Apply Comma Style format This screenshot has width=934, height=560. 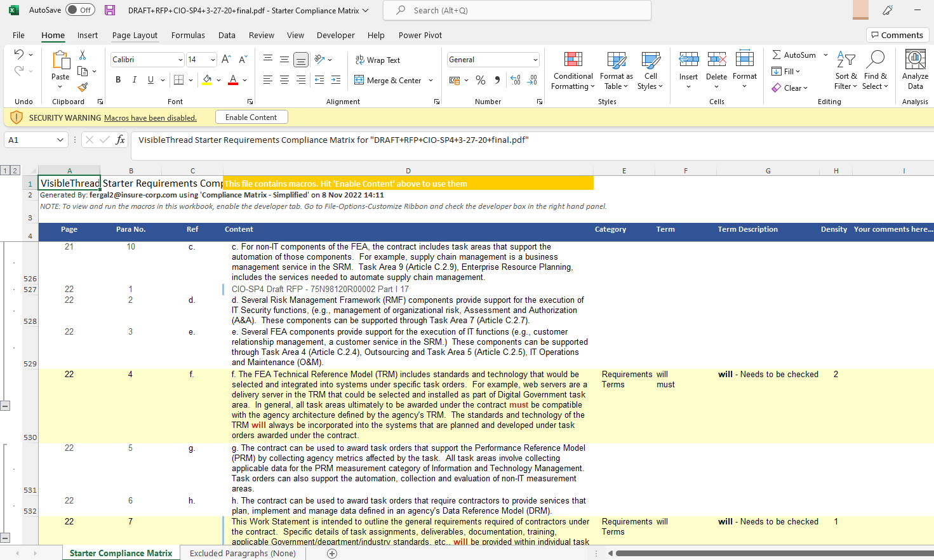497,80
